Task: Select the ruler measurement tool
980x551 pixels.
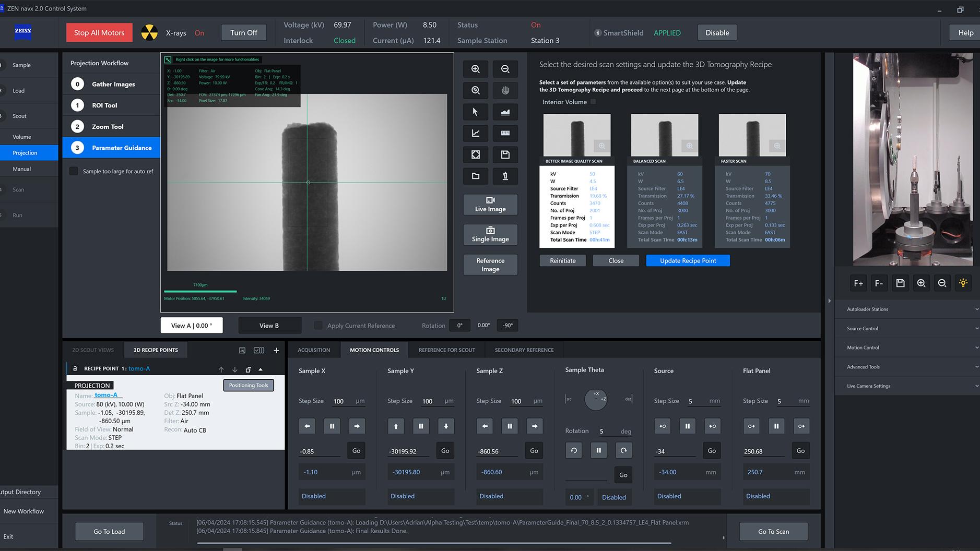Action: [505, 133]
